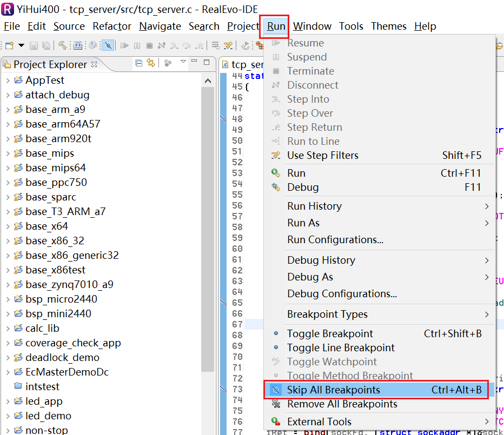Expand the base_arm_a9 project node
This screenshot has width=504, height=435.
pyautogui.click(x=8, y=110)
